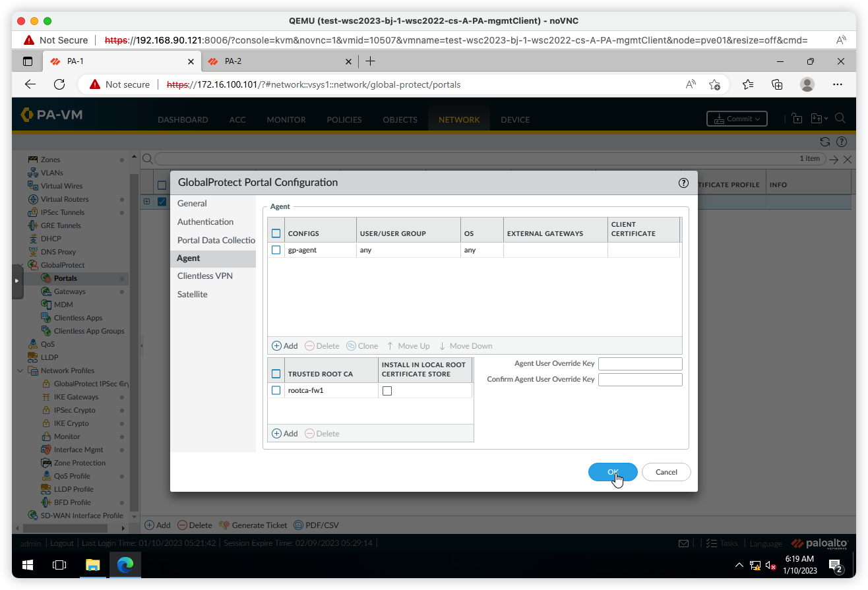Image resolution: width=868 pixels, height=590 pixels.
Task: Select Virtual Routers in the sidebar
Action: 65,199
